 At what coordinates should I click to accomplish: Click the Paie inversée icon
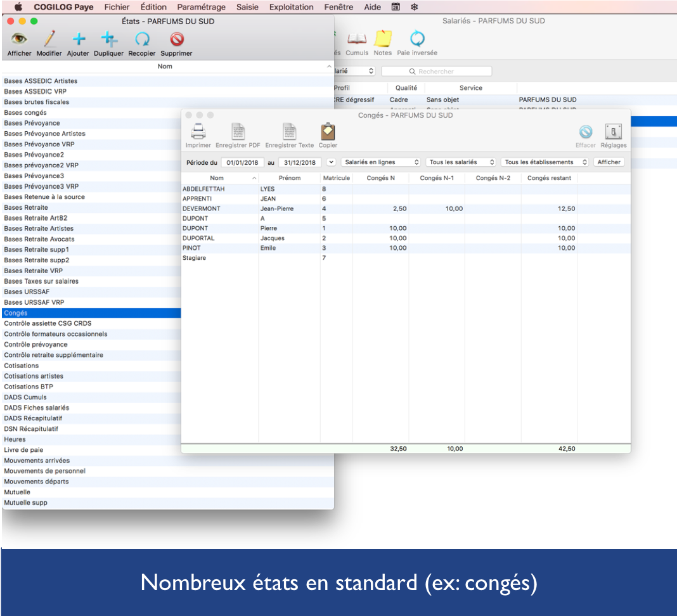pyautogui.click(x=417, y=39)
